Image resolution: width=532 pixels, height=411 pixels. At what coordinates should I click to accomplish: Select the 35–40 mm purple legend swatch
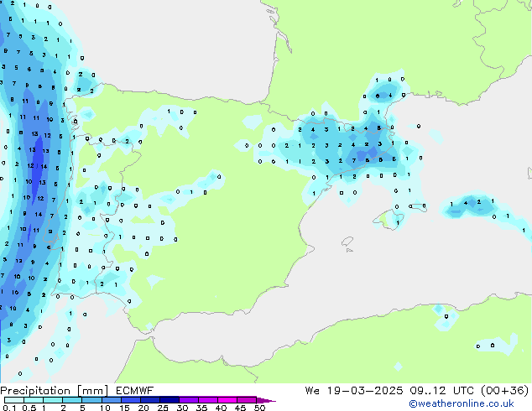coord(211,400)
